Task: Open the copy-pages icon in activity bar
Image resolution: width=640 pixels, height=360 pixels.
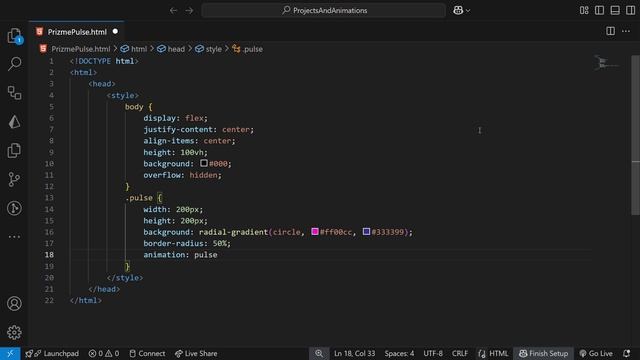Action: click(x=14, y=150)
